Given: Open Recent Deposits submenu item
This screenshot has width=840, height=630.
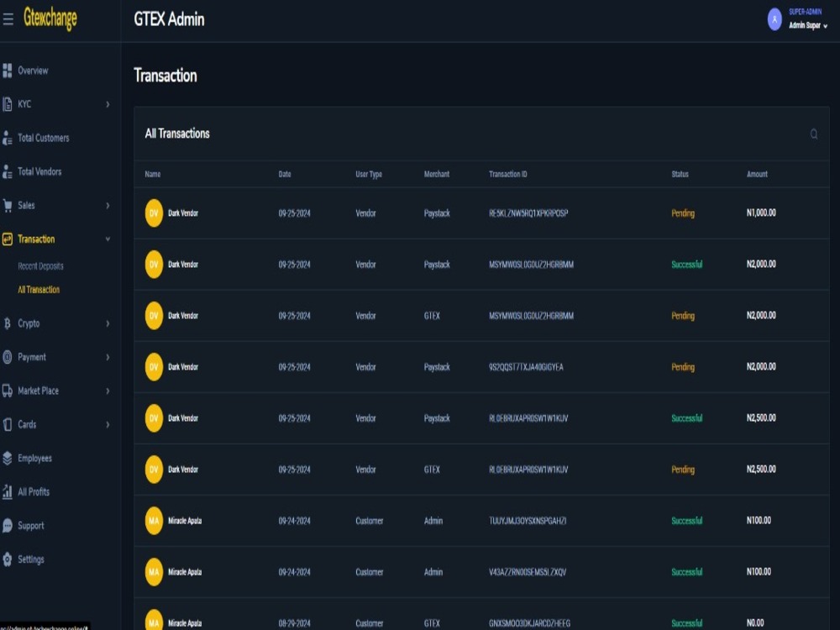Looking at the screenshot, I should (x=40, y=266).
